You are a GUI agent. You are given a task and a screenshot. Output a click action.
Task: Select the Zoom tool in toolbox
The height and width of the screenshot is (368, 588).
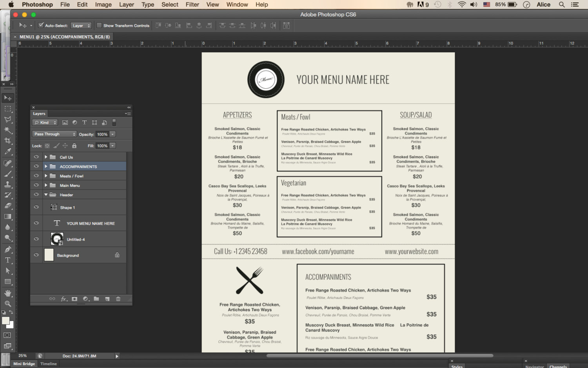[x=7, y=304]
